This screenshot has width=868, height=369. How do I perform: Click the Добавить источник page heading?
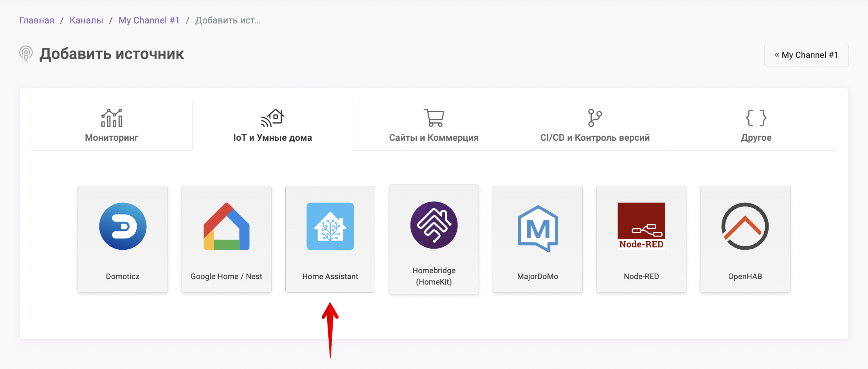click(x=112, y=54)
